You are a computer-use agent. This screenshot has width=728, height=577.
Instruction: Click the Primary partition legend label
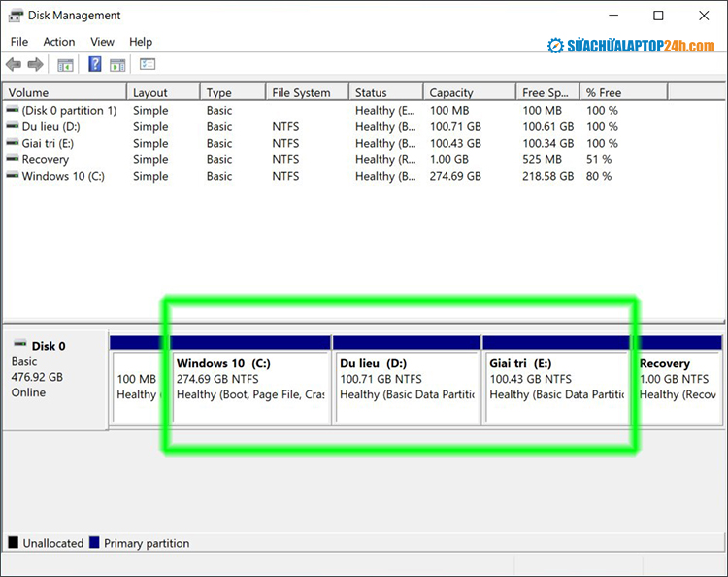147,543
